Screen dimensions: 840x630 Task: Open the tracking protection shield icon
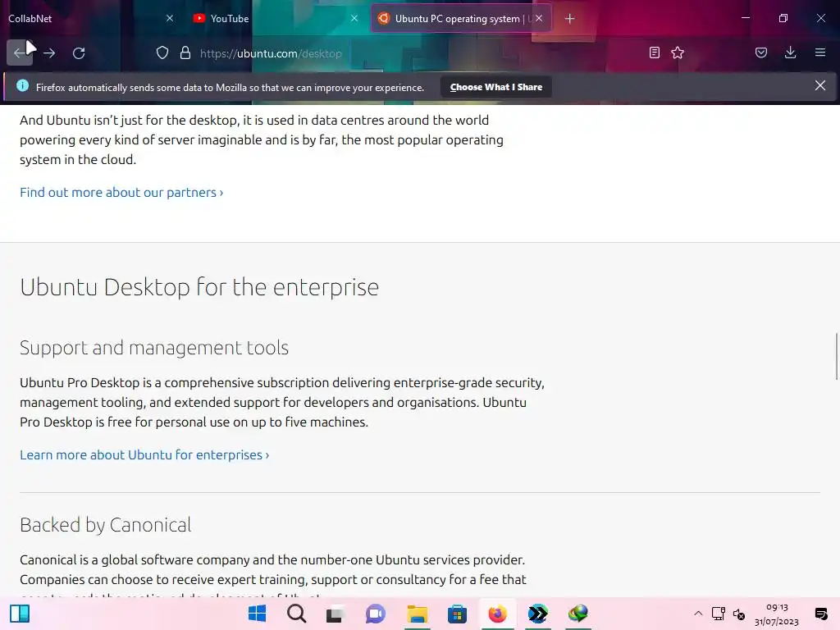click(x=162, y=53)
